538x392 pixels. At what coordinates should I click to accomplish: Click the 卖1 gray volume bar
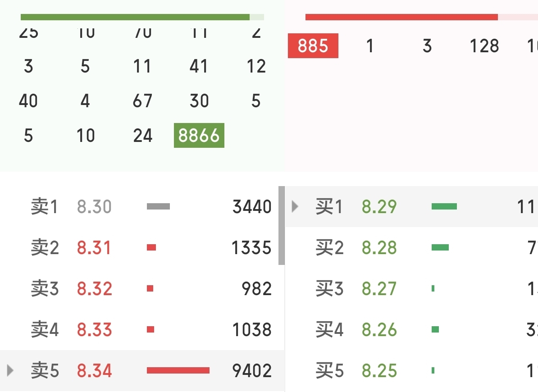pos(158,206)
